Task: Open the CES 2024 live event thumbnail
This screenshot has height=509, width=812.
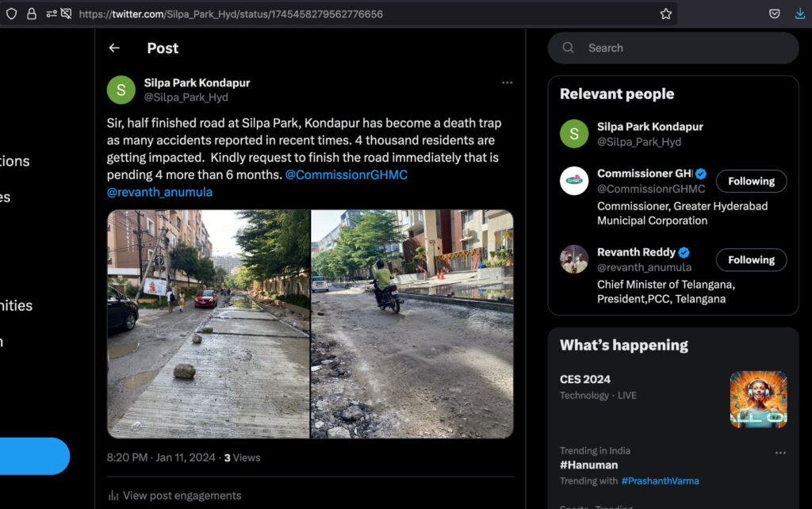Action: 758,400
